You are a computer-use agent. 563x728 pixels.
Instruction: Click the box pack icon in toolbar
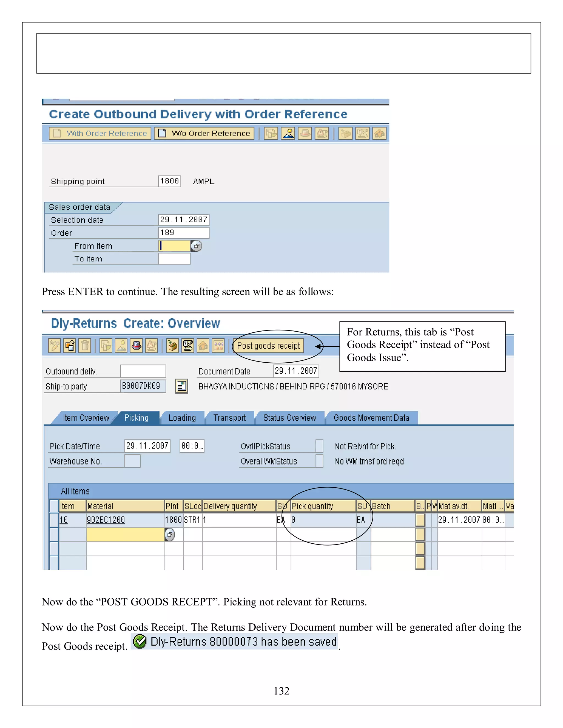(x=172, y=346)
